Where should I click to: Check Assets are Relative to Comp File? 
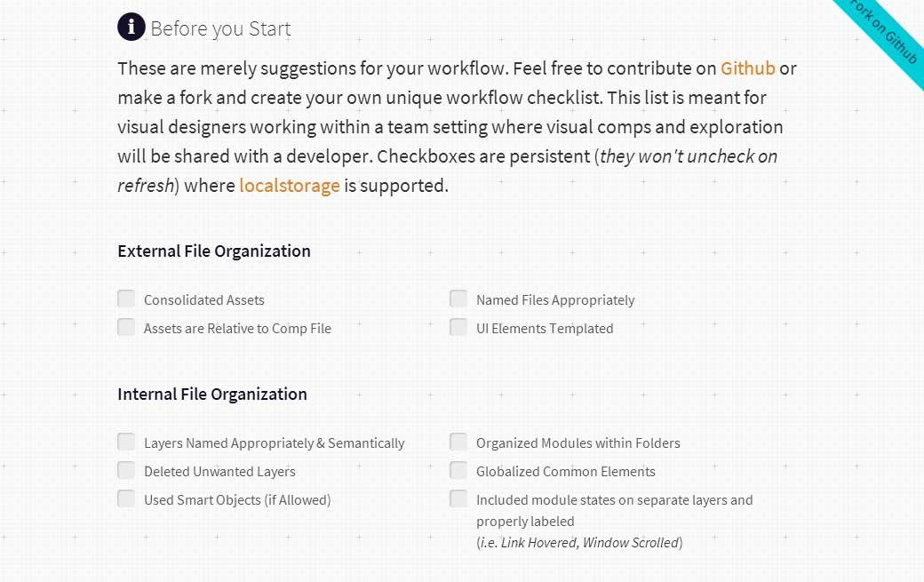click(x=126, y=327)
